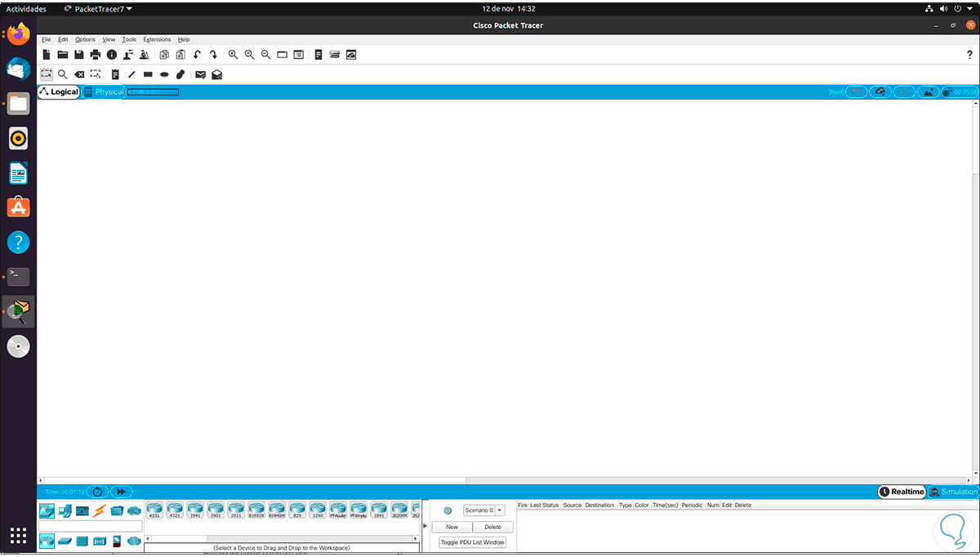Select the freeform drawing tool

[180, 74]
